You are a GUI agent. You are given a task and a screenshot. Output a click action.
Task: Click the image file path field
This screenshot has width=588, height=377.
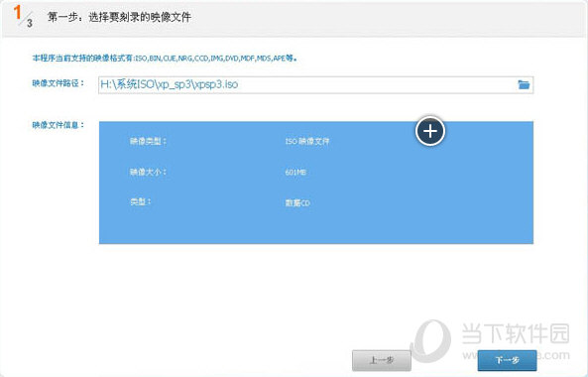click(x=315, y=84)
